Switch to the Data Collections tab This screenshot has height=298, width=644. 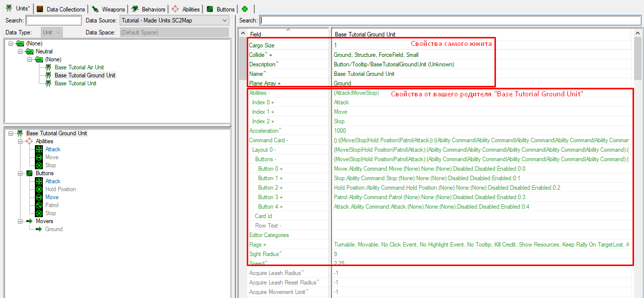point(61,9)
